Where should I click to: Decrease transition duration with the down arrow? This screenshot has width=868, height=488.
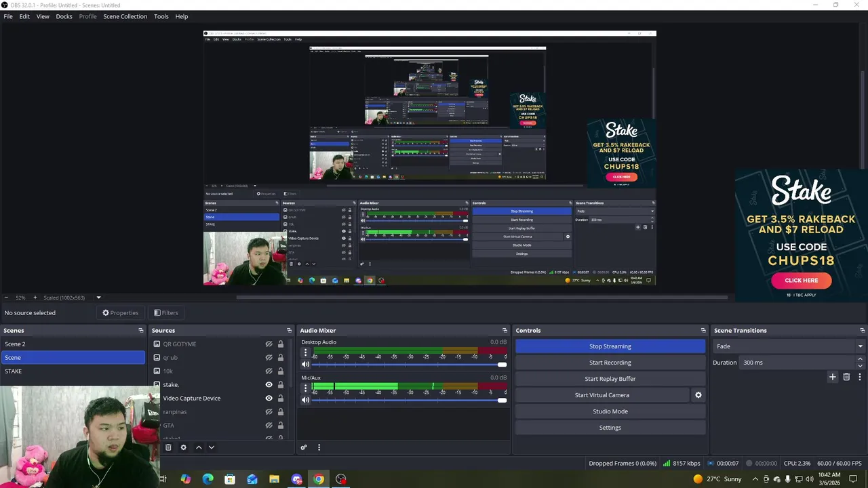pos(861,366)
